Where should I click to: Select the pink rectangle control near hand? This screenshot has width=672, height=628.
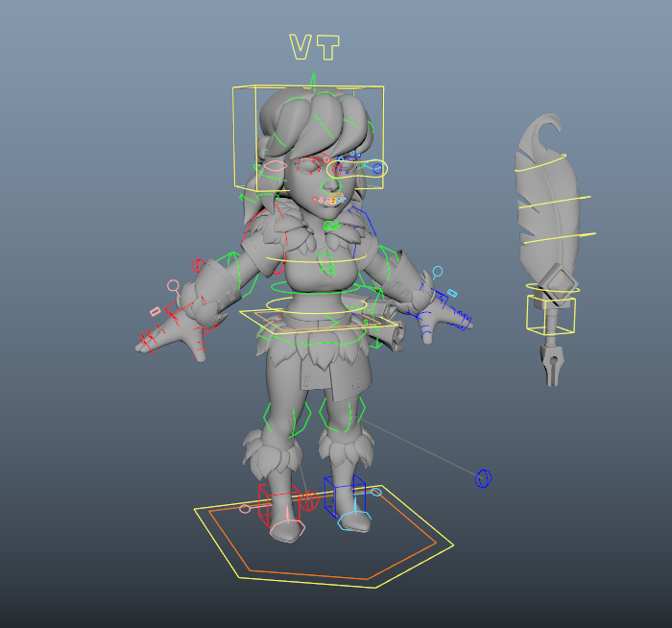[x=156, y=311]
